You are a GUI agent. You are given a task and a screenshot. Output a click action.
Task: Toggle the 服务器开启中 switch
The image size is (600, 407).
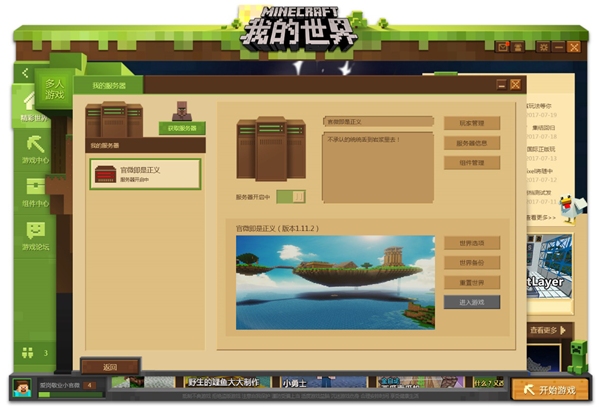click(291, 197)
